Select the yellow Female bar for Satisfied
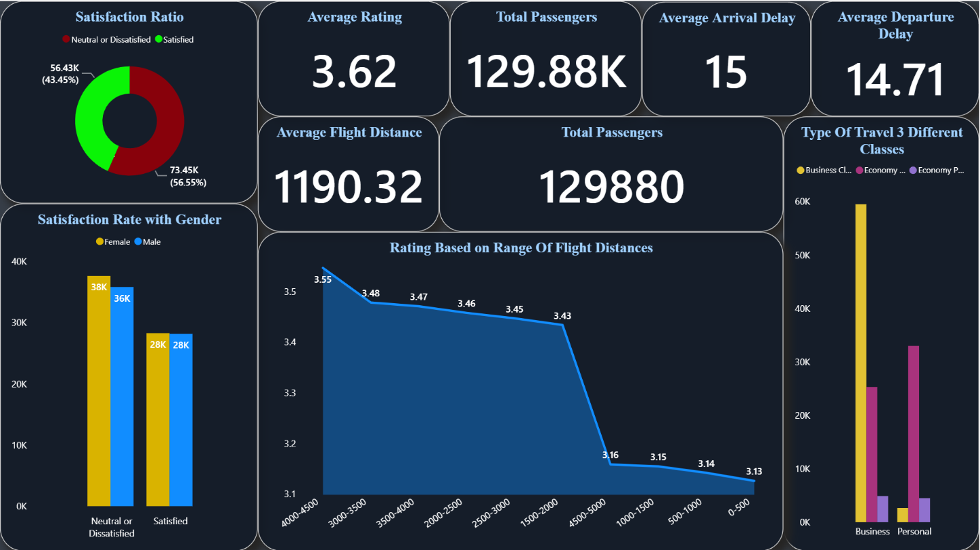 click(158, 419)
